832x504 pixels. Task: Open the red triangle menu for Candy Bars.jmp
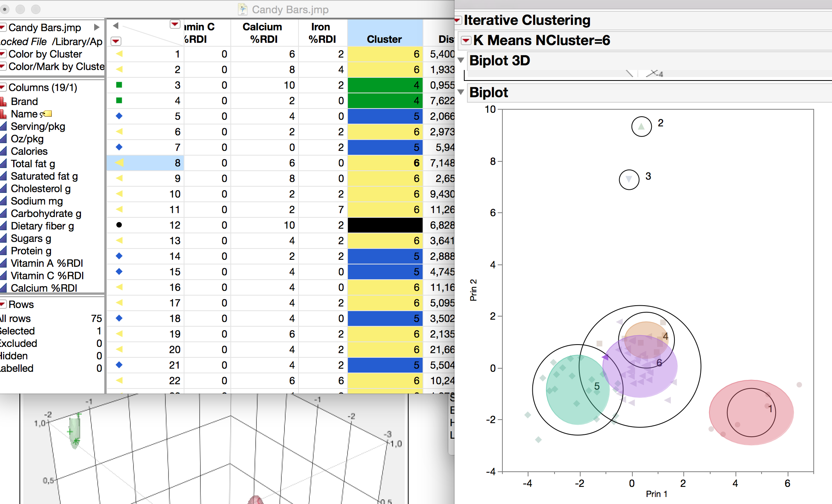(x=3, y=27)
